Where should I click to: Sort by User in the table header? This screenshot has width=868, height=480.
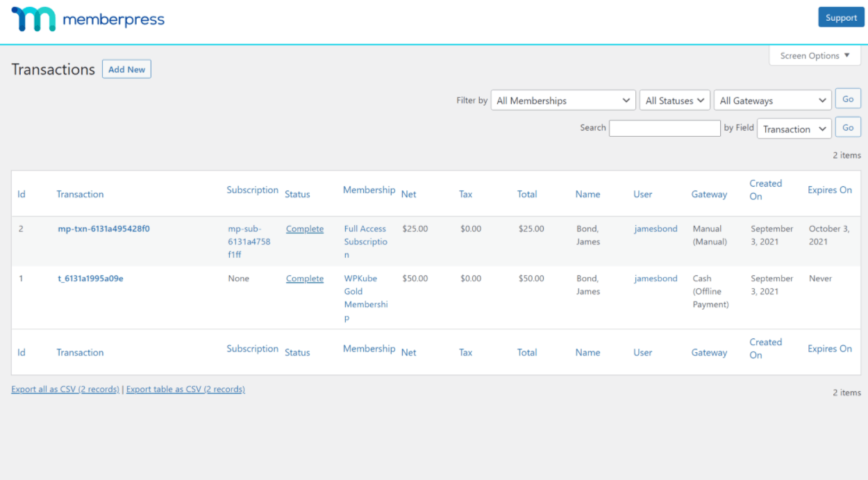[x=642, y=195]
